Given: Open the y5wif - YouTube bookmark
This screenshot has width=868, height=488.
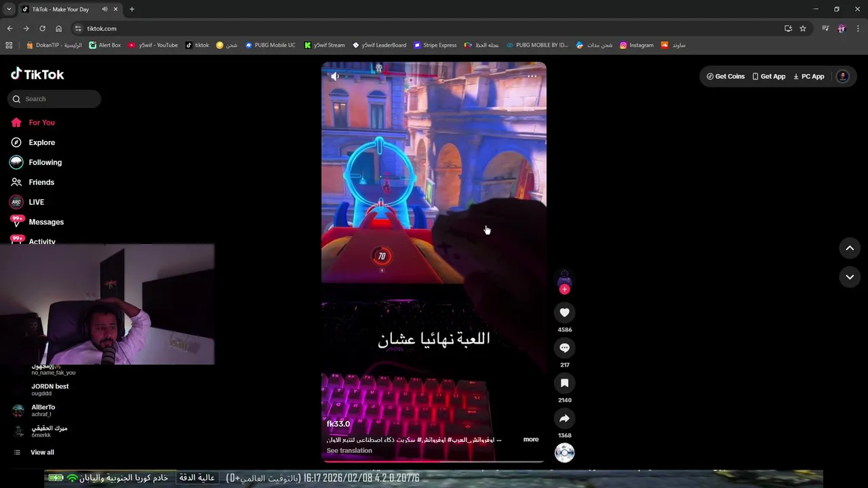Looking at the screenshot, I should (153, 45).
